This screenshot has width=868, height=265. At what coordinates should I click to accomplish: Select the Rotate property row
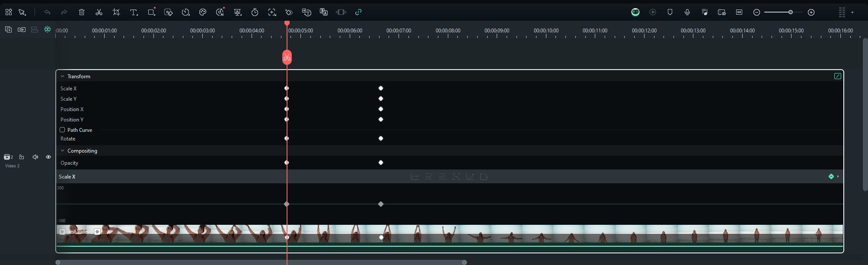[x=450, y=138]
